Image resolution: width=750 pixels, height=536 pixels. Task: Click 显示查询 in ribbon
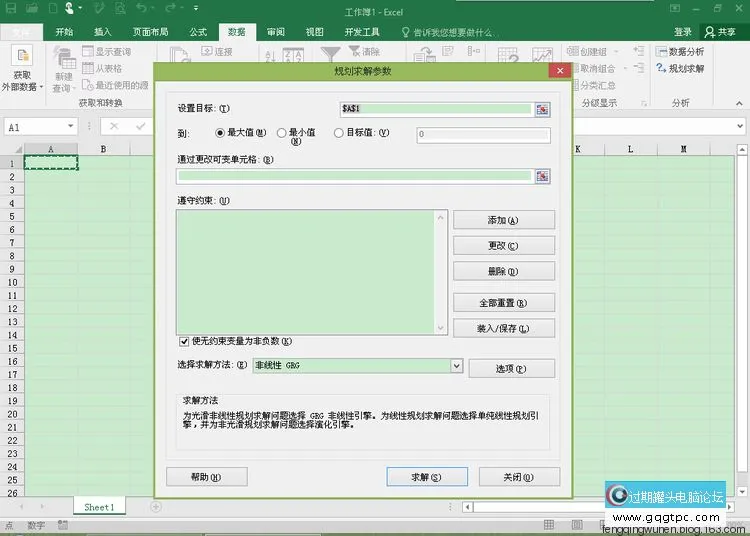pyautogui.click(x=107, y=51)
